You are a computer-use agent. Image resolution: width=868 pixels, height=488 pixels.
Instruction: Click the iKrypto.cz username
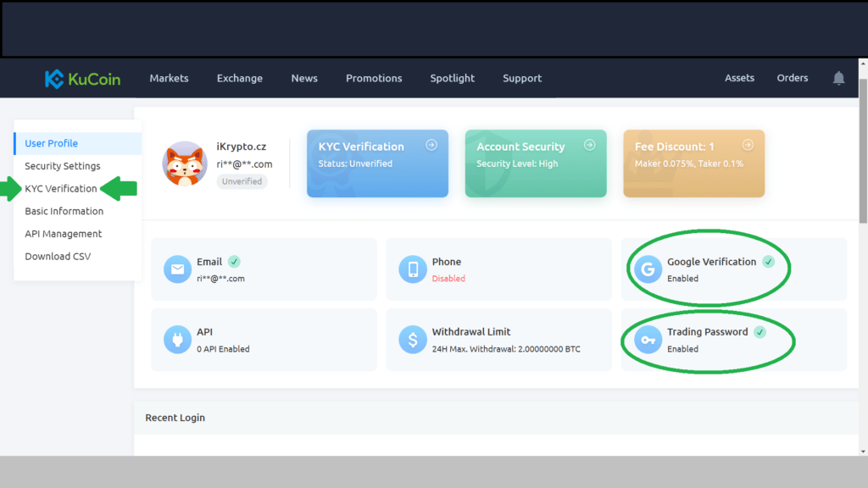242,147
